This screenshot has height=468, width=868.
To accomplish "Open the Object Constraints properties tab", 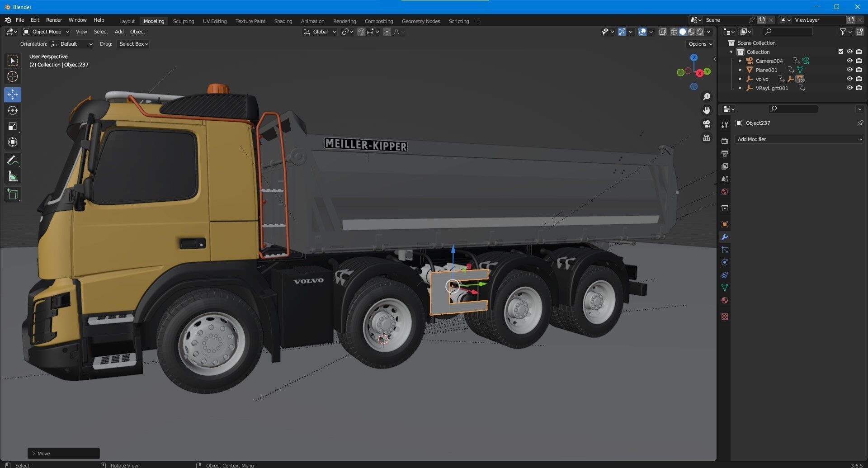I will click(x=725, y=275).
